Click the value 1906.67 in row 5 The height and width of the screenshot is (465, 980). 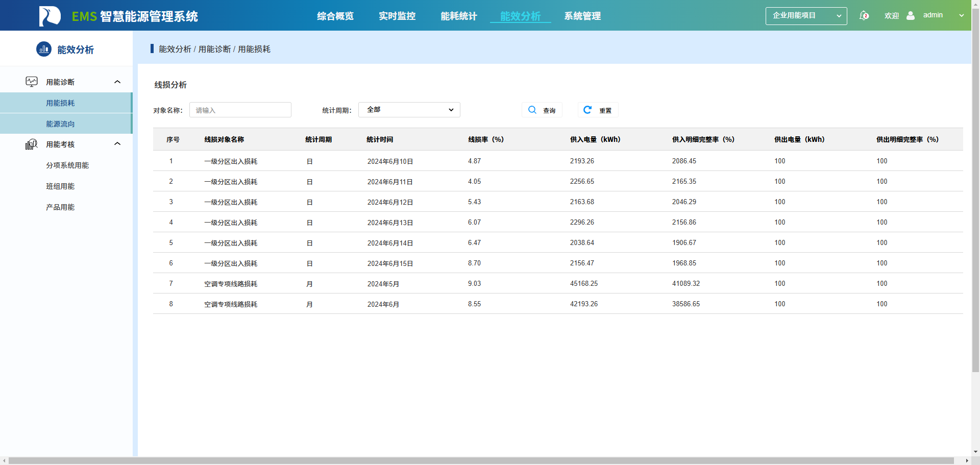click(684, 242)
